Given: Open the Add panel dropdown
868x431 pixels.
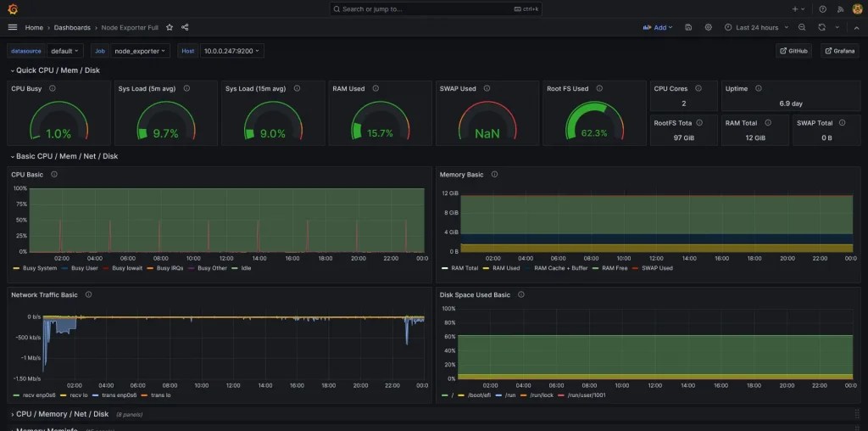Looking at the screenshot, I should click(658, 27).
